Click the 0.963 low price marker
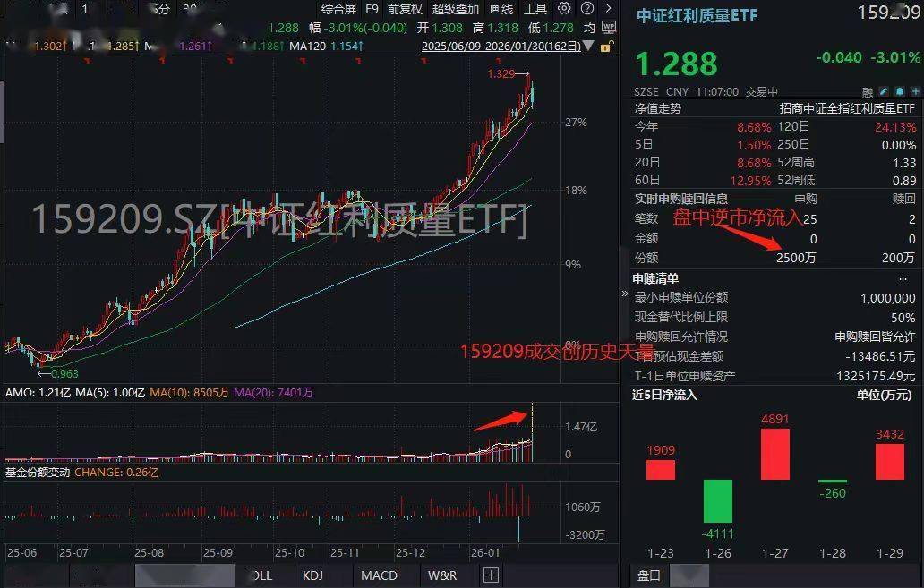 [x=64, y=373]
